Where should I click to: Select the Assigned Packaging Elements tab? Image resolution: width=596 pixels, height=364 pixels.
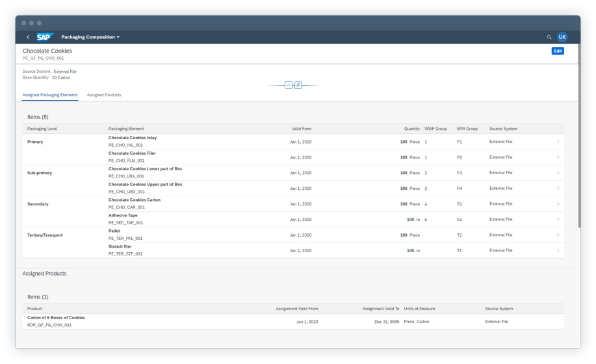[50, 95]
